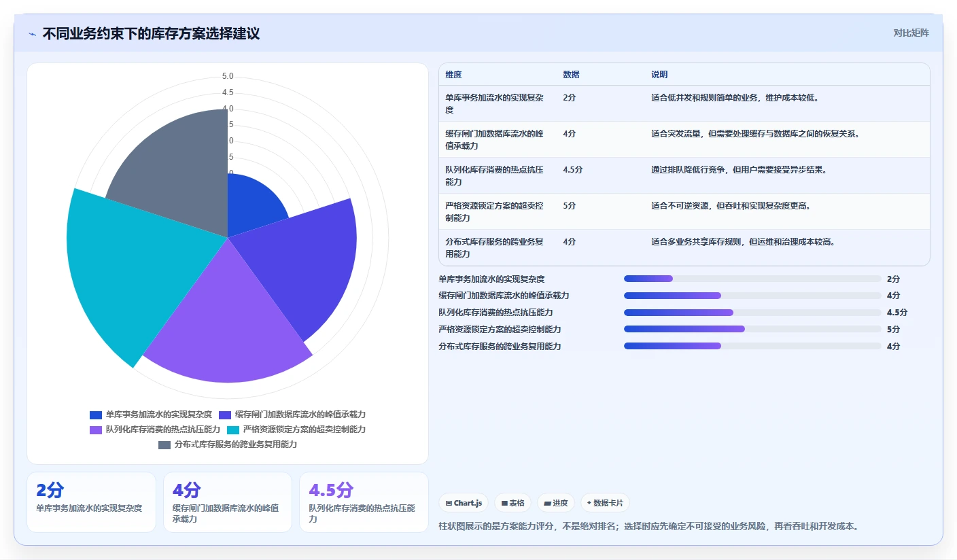The width and height of the screenshot is (957, 560).
Task: Toggle legend swatch for 缓存闸门加数据库流水的峰值承载力
Action: (225, 415)
